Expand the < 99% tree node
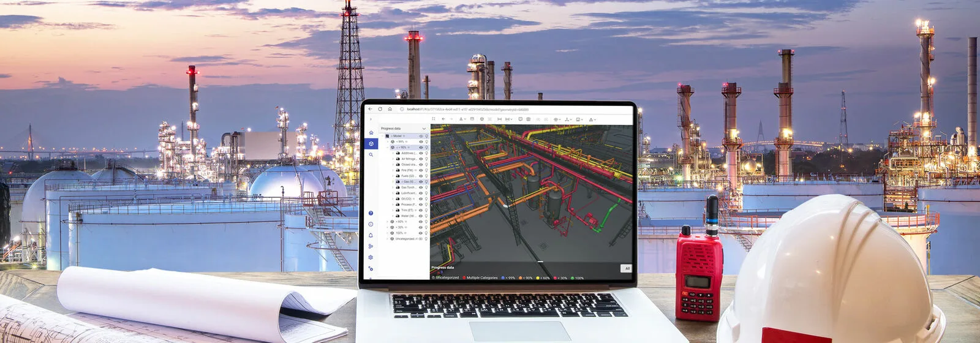This screenshot has height=343, width=980. [388, 141]
